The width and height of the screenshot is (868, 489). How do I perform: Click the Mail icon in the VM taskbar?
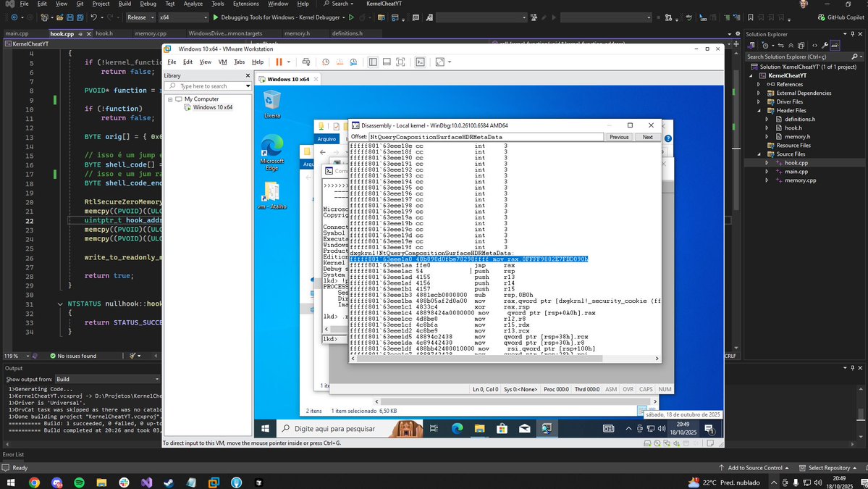(x=525, y=429)
